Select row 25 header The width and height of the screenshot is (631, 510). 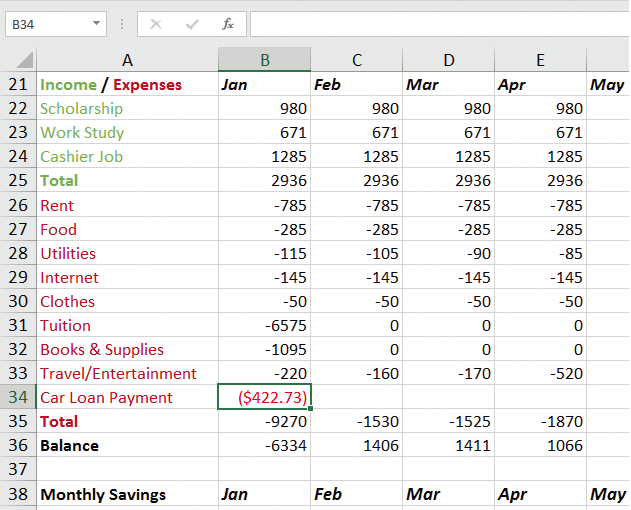click(x=18, y=180)
